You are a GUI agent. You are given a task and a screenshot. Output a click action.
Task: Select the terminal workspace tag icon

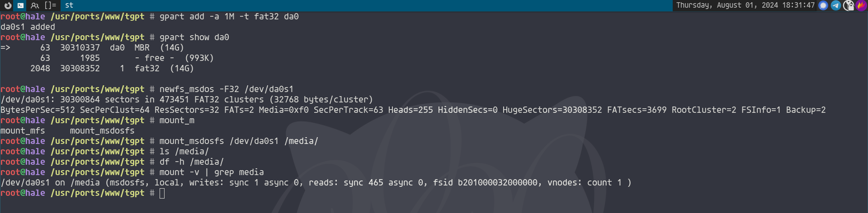[21, 5]
